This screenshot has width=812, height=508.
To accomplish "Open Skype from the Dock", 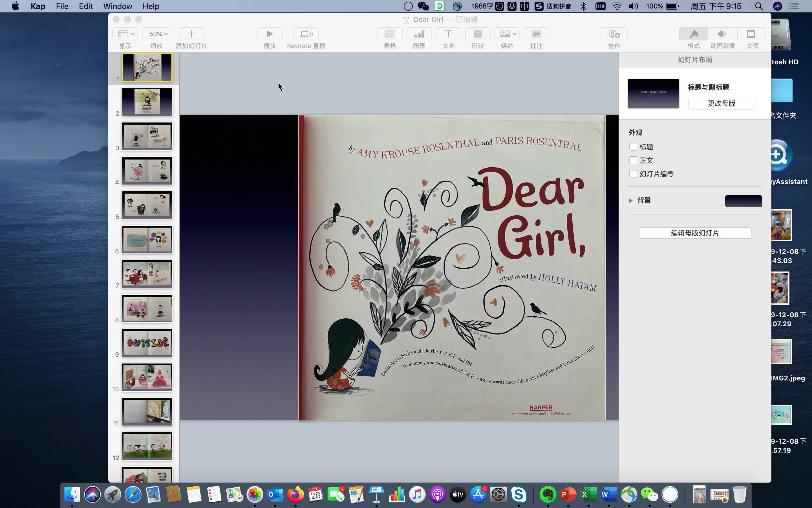I will (x=519, y=494).
